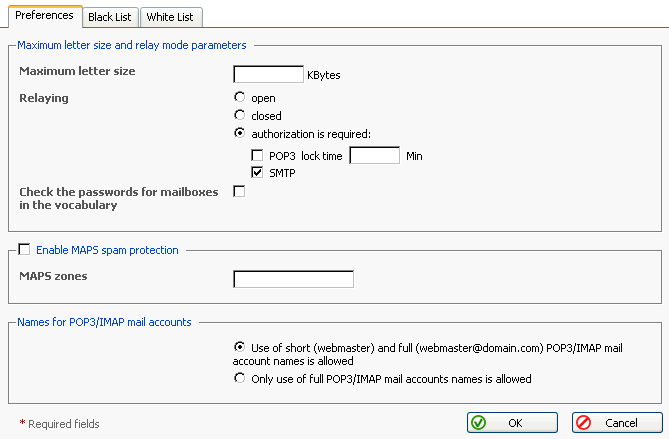Switch to the Black List tab
Viewport: 669px width, 439px height.
(109, 17)
